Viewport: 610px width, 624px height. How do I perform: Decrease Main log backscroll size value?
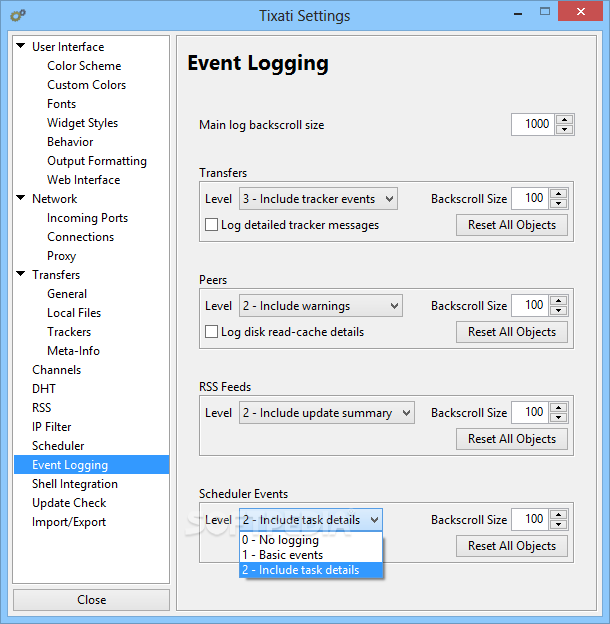pos(564,129)
